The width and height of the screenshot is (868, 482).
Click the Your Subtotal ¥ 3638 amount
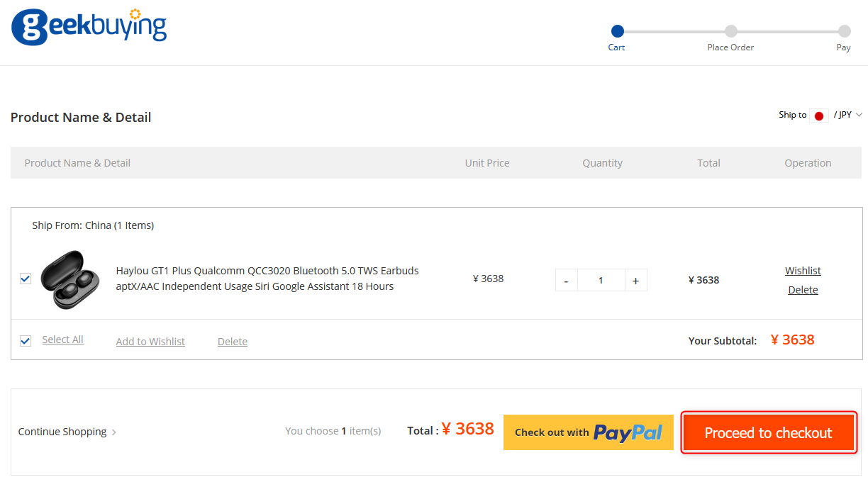coord(793,340)
